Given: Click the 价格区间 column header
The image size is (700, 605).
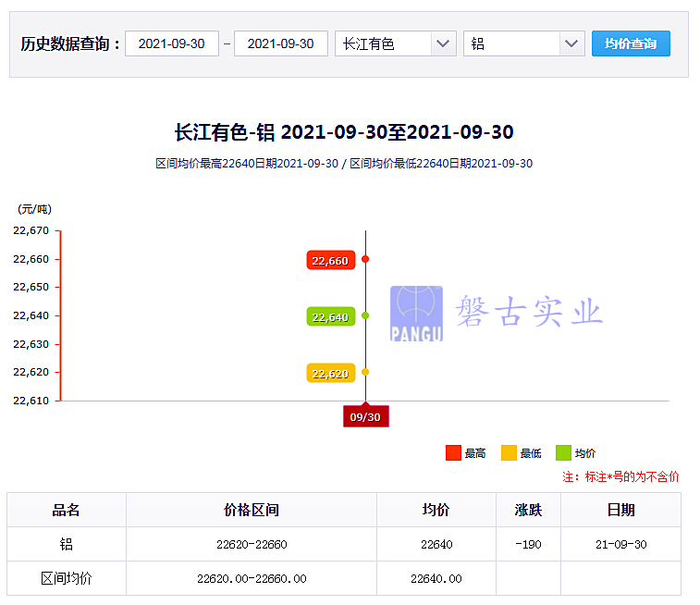Looking at the screenshot, I should (252, 510).
